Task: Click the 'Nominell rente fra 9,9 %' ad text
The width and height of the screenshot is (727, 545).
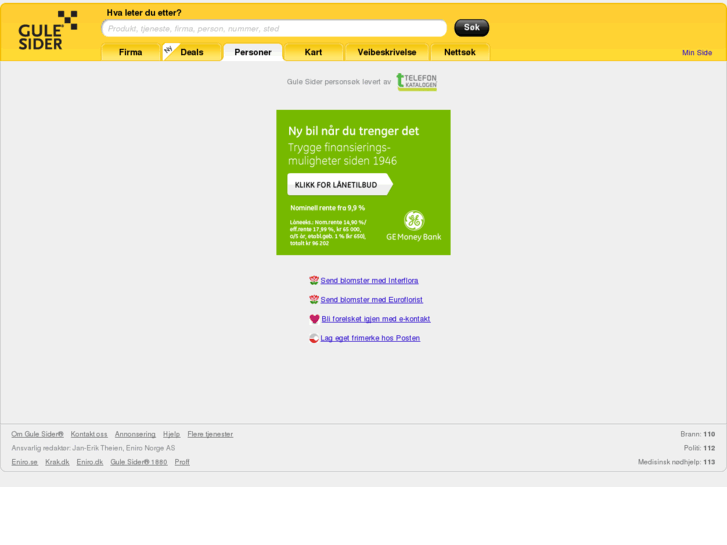Action: 327,208
